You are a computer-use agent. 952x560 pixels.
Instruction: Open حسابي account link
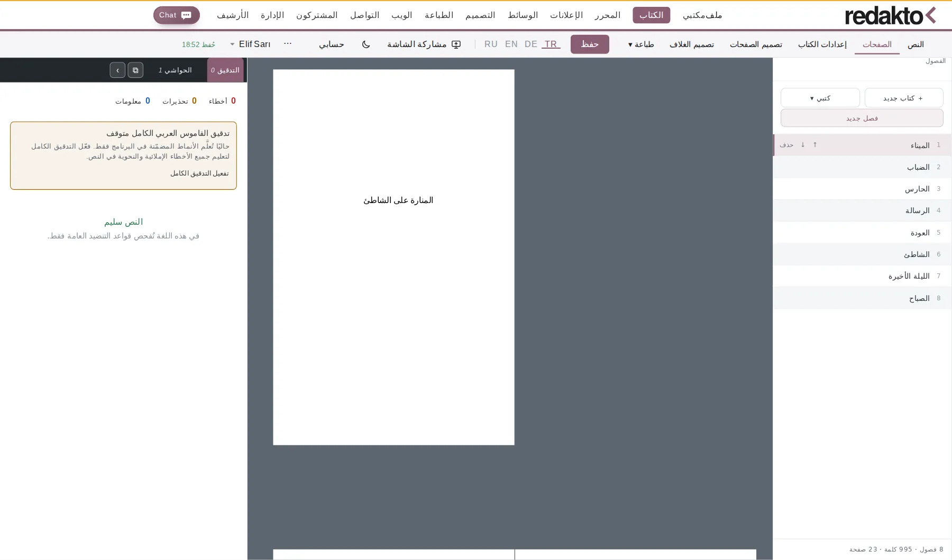click(332, 44)
